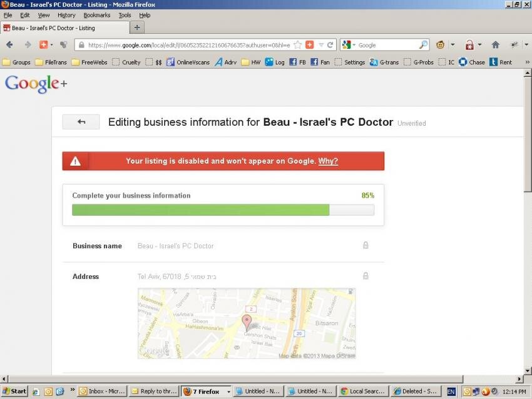Viewport: 532px width, 399px height.
Task: Switch to the Inbox - Micr... taskbar window
Action: (x=102, y=391)
